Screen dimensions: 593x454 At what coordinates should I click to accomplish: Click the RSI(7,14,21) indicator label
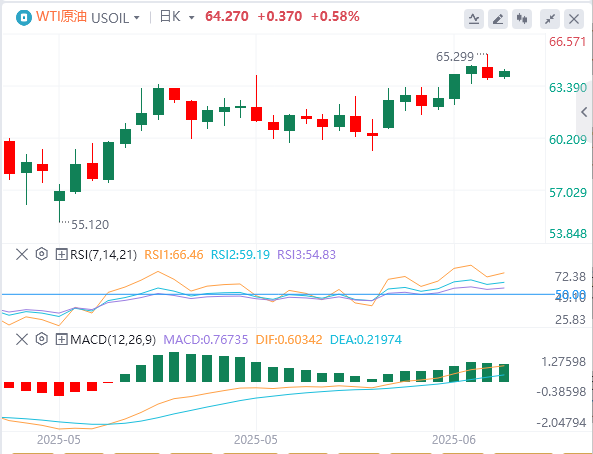[x=103, y=255]
